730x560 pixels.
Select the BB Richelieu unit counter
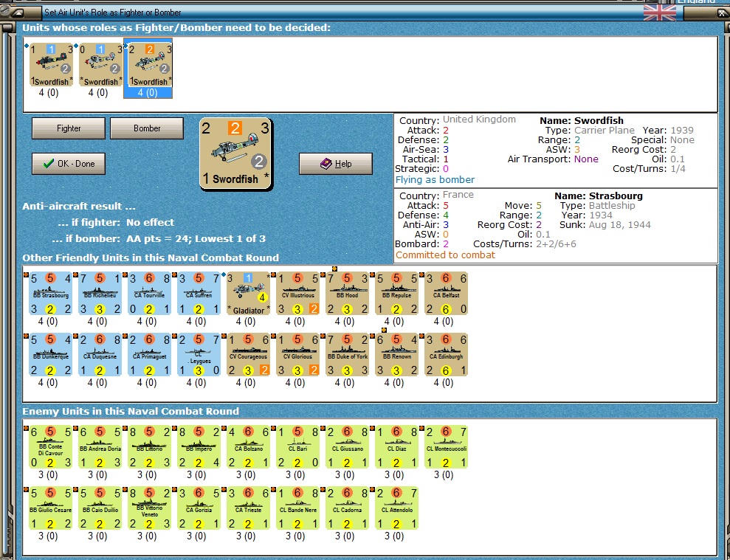[100, 294]
